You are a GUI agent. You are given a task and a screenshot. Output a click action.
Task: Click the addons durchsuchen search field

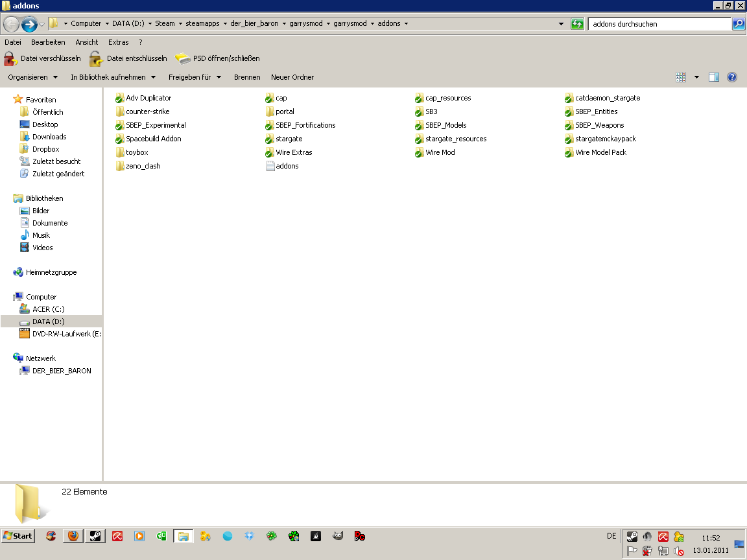[x=658, y=24]
